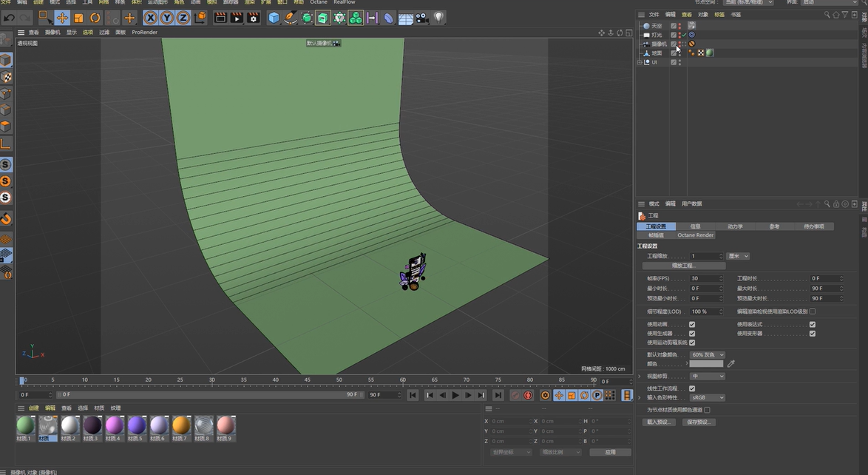Click the filter funnel in object manager

(845, 15)
